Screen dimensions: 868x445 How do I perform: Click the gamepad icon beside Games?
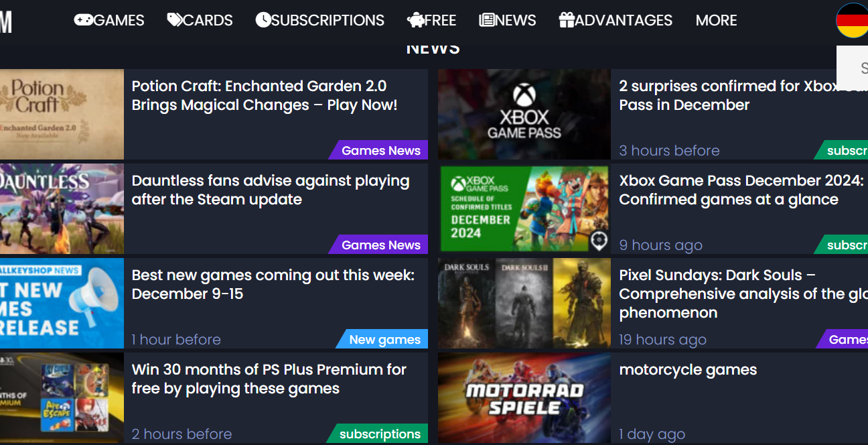pyautogui.click(x=84, y=20)
